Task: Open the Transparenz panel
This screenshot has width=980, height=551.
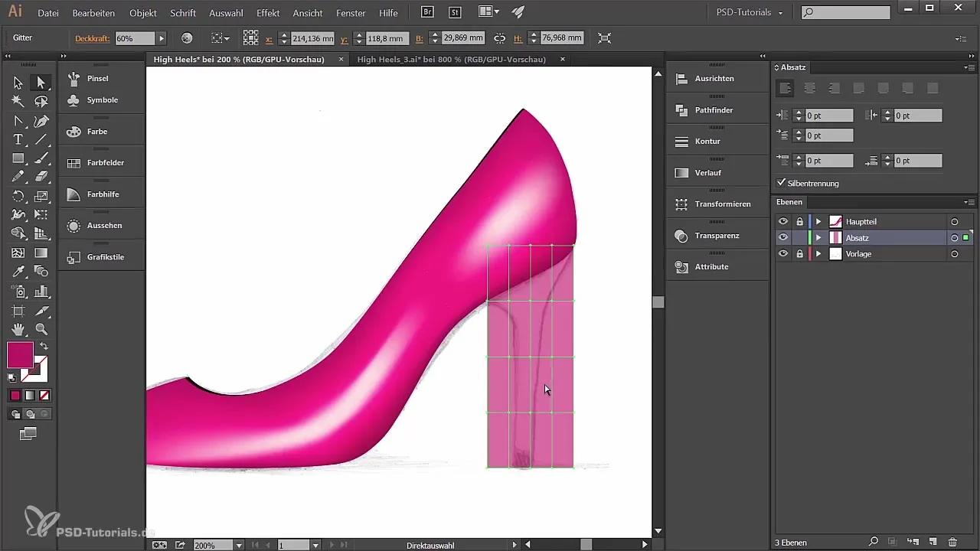Action: pyautogui.click(x=717, y=236)
